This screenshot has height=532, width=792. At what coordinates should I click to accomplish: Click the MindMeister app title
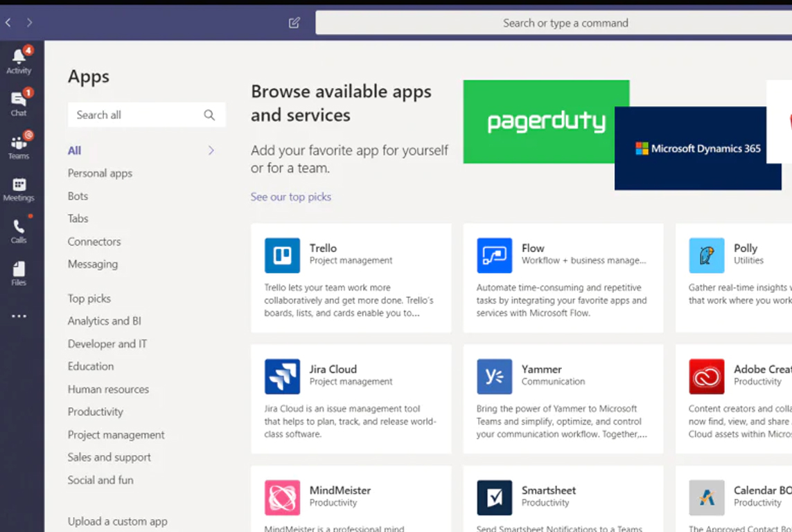pos(340,490)
